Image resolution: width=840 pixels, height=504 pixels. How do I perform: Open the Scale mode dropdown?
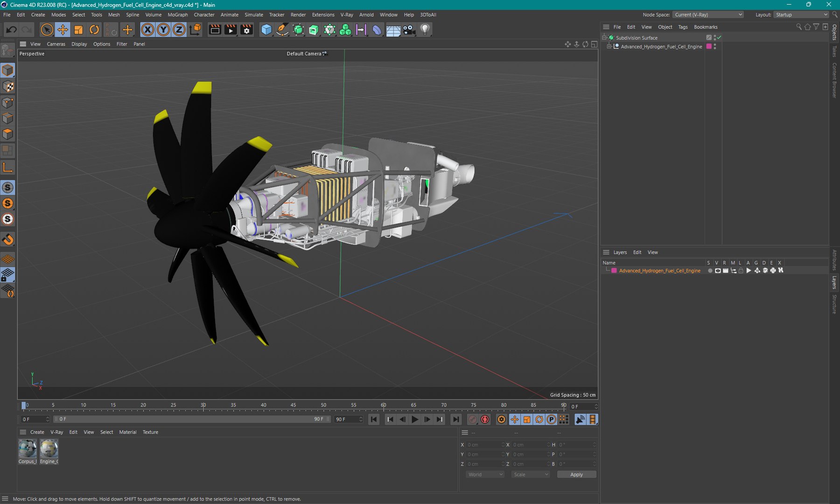[x=531, y=475]
